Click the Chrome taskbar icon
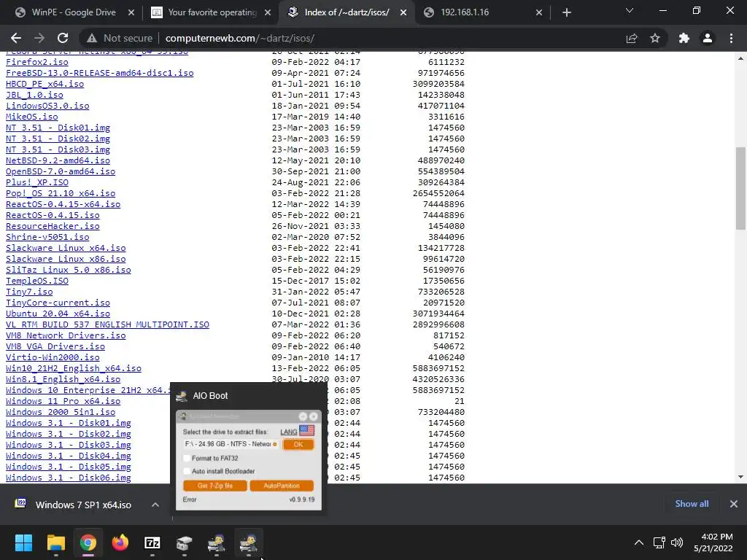The height and width of the screenshot is (560, 747). point(88,542)
